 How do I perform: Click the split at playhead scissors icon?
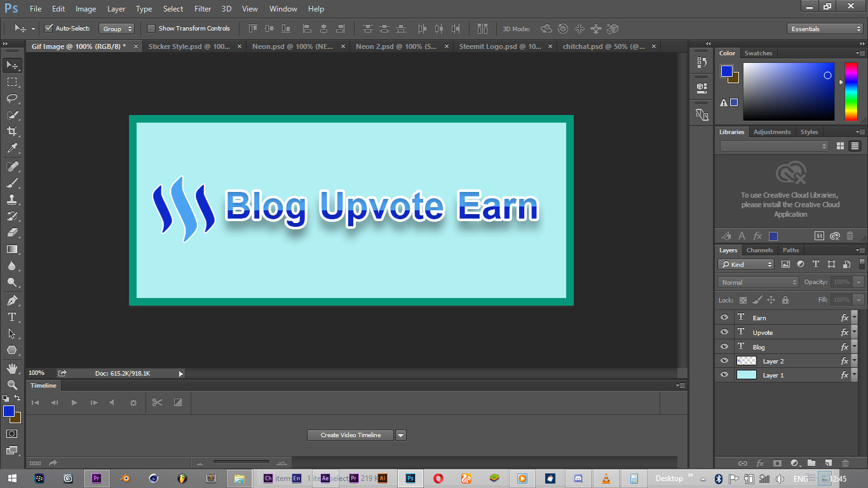(158, 402)
